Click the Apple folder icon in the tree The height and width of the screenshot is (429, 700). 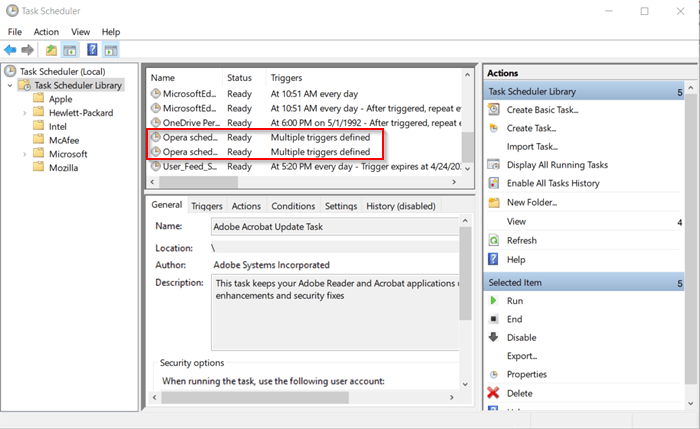pos(39,98)
